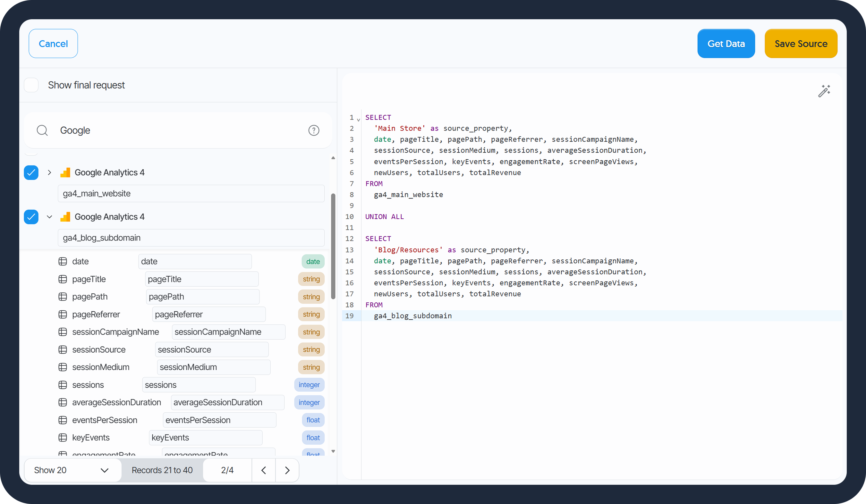Image resolution: width=866 pixels, height=504 pixels.
Task: Edit the sessionSource alias input
Action: (x=212, y=349)
